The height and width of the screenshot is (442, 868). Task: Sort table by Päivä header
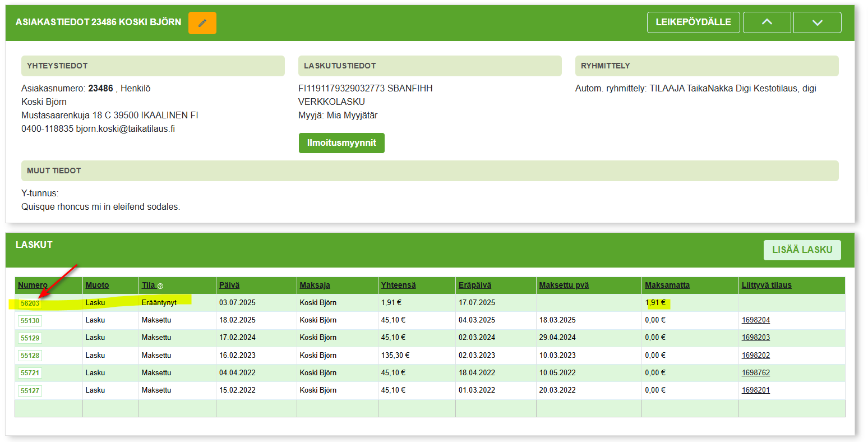229,286
